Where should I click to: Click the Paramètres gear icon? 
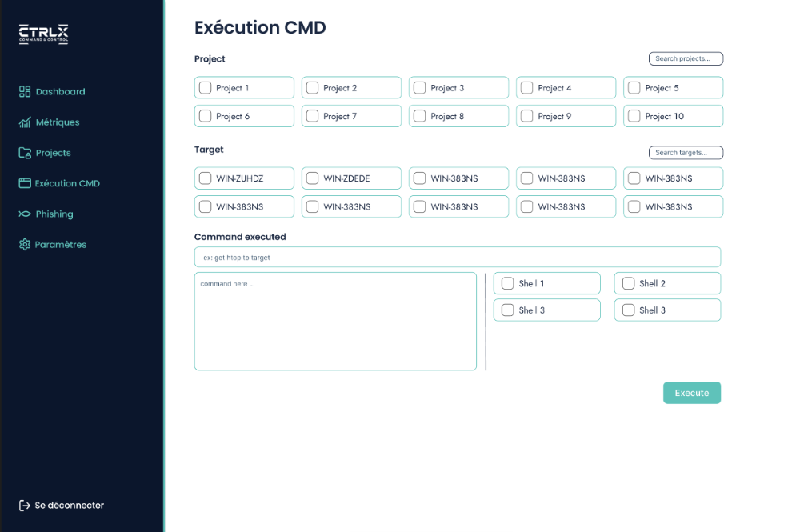tap(25, 245)
